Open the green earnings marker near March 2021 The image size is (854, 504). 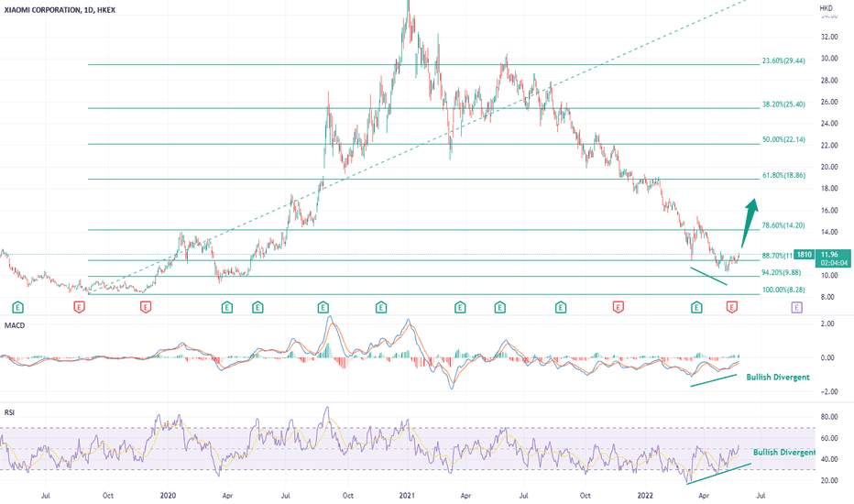(x=460, y=308)
